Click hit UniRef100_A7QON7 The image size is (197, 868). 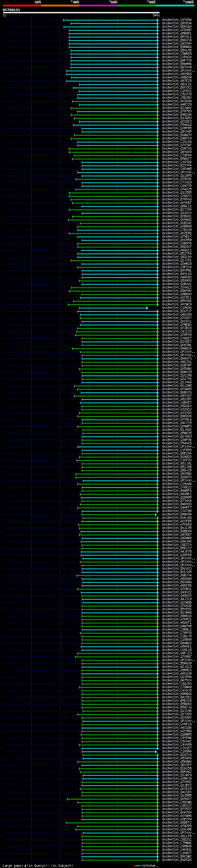177,30
